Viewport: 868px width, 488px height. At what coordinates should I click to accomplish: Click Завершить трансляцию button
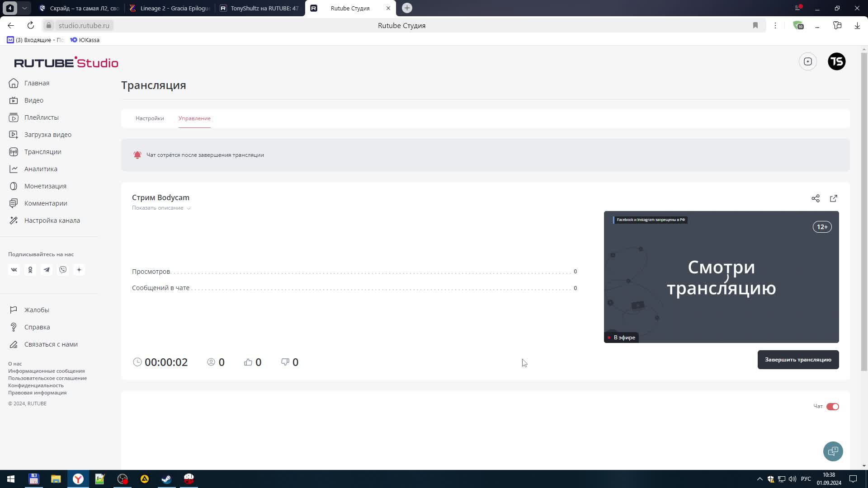(x=798, y=360)
